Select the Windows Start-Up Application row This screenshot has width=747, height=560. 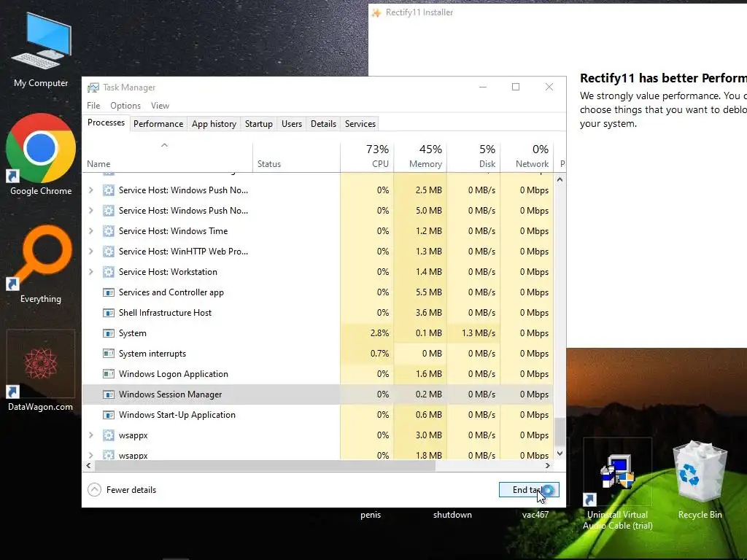coord(318,415)
